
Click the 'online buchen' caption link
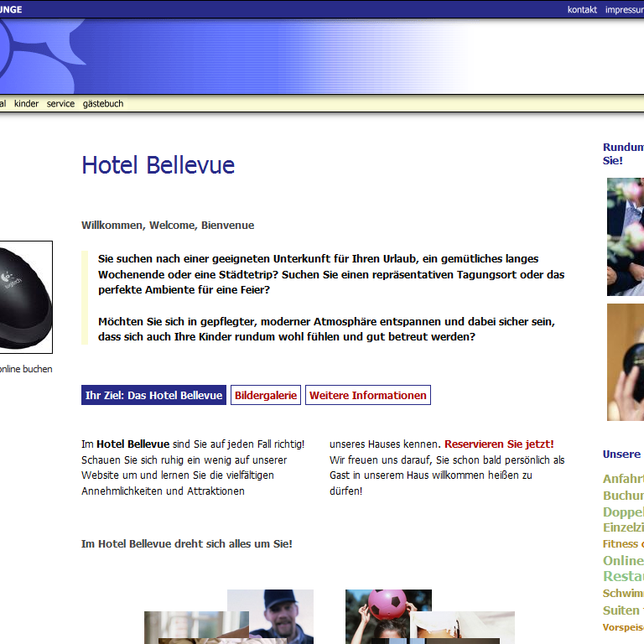coord(26,369)
